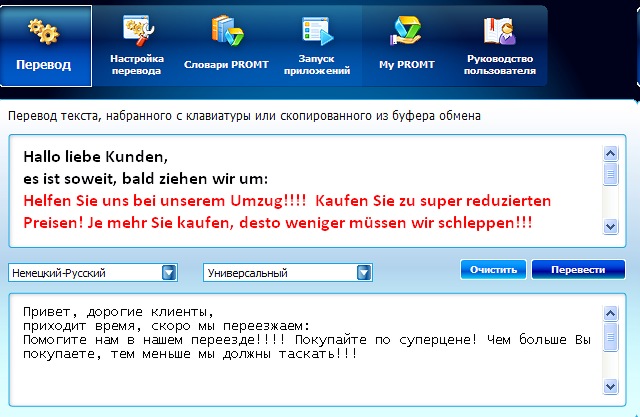640x417 pixels.
Task: Open Настройка перевода settings icon
Action: tap(138, 30)
